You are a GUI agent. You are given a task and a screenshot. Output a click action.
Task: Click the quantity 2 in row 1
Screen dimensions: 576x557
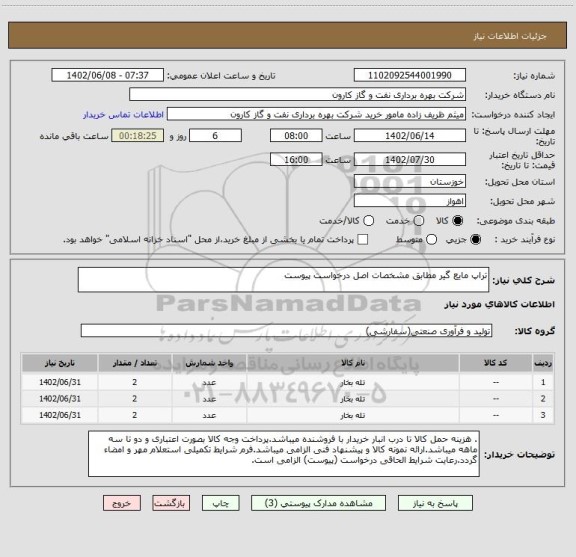pyautogui.click(x=135, y=382)
